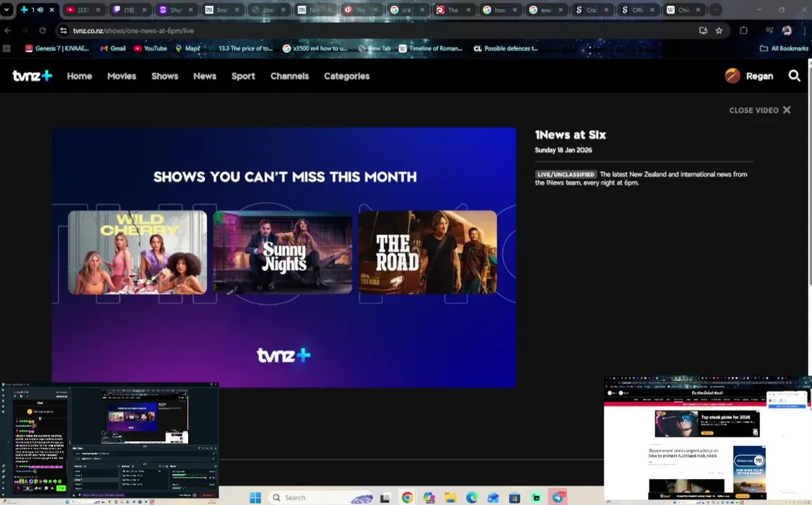This screenshot has width=812, height=505.
Task: Open Genesis 7 | KJVAAE bookmark
Action: (57, 48)
